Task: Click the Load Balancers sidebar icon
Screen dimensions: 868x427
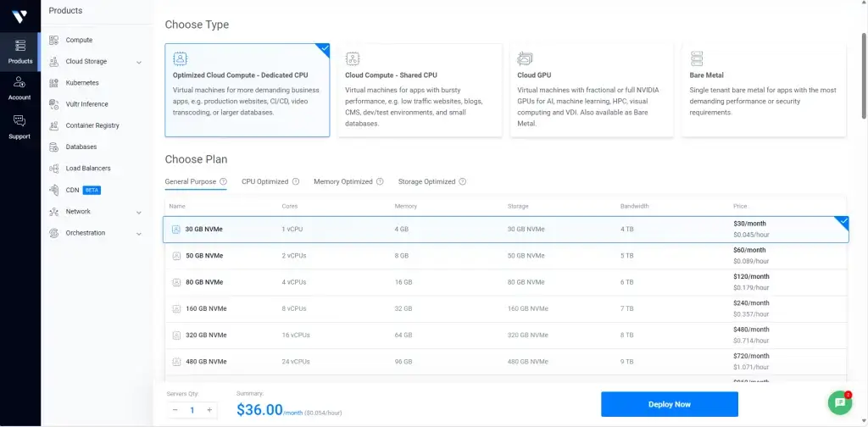Action: click(54, 169)
